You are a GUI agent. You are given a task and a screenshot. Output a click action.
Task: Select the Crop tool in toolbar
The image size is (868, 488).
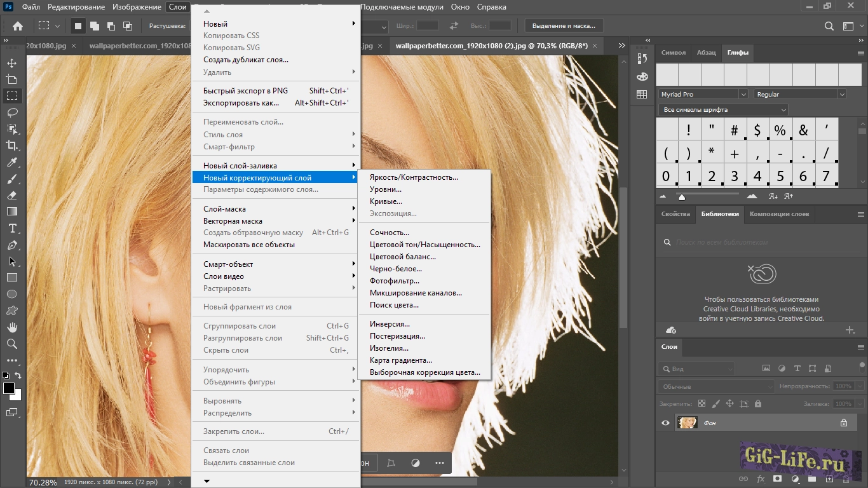(x=12, y=146)
